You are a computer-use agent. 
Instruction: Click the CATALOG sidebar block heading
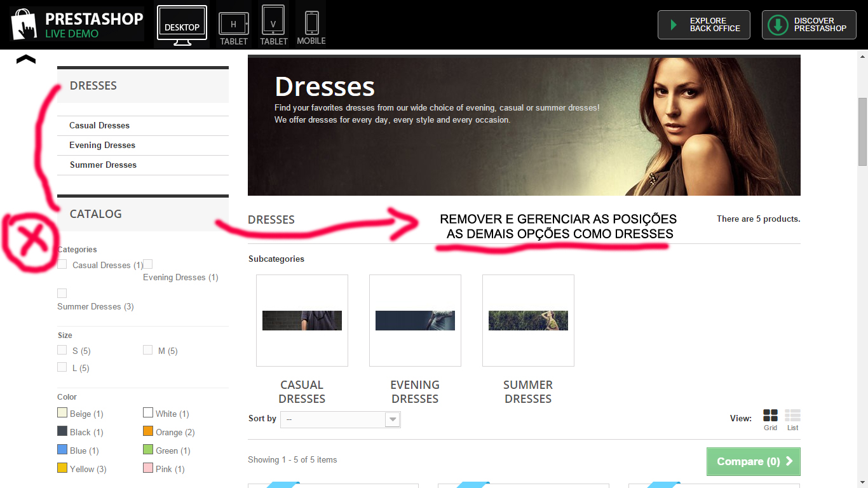click(x=95, y=214)
